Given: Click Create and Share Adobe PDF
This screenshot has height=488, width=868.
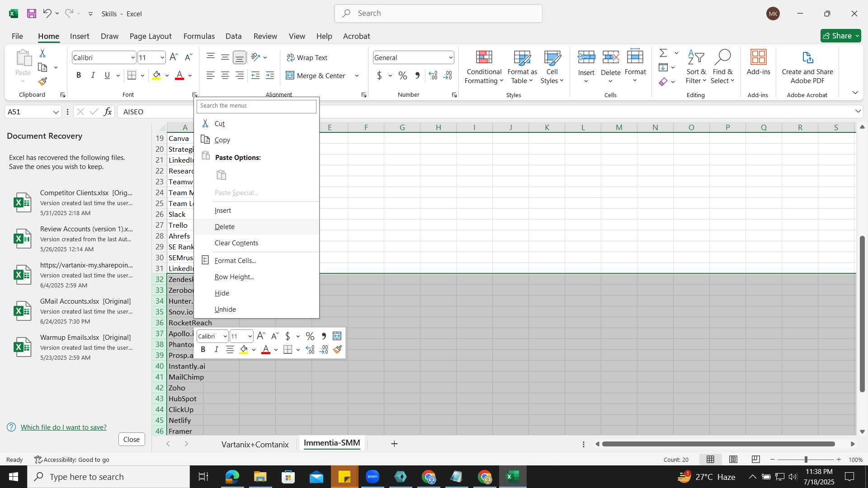Looking at the screenshot, I should tap(807, 67).
